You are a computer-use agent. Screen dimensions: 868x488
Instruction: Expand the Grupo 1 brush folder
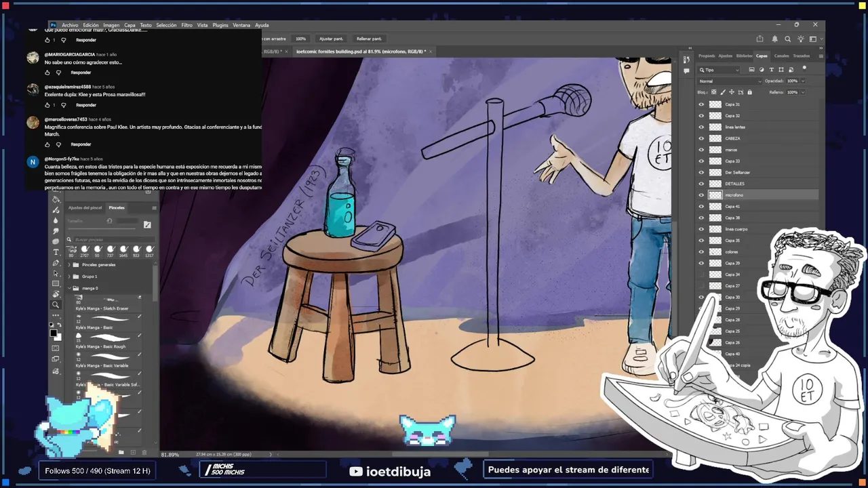[x=69, y=276]
